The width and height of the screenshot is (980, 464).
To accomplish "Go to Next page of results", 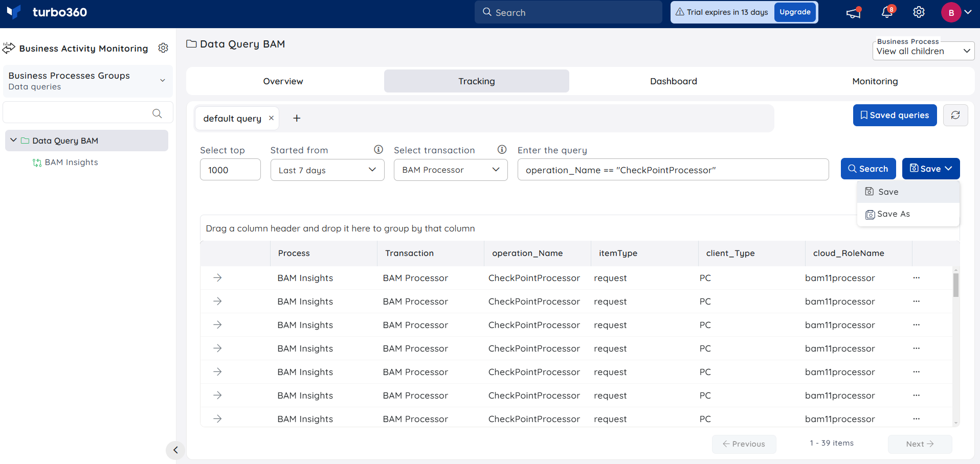I will coord(920,444).
